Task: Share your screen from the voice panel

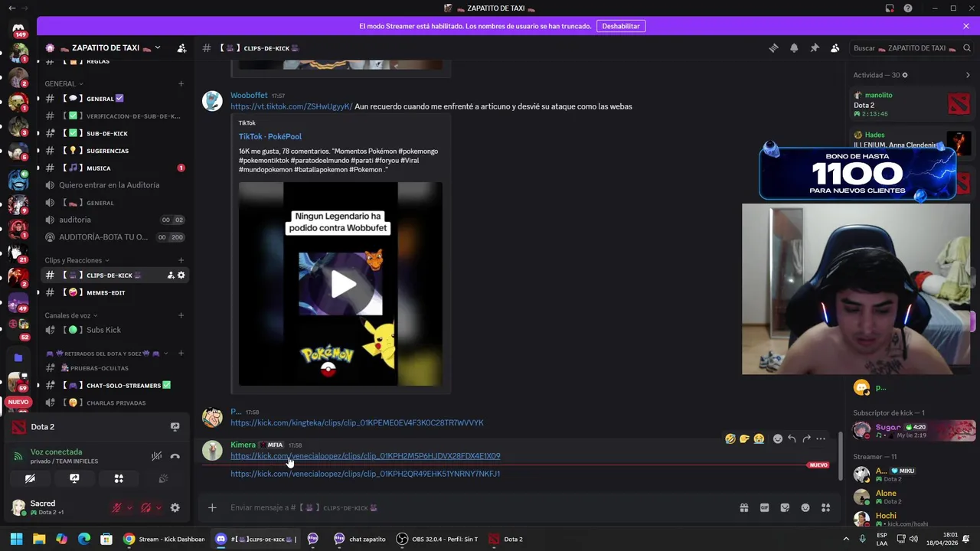Action: 74,478
